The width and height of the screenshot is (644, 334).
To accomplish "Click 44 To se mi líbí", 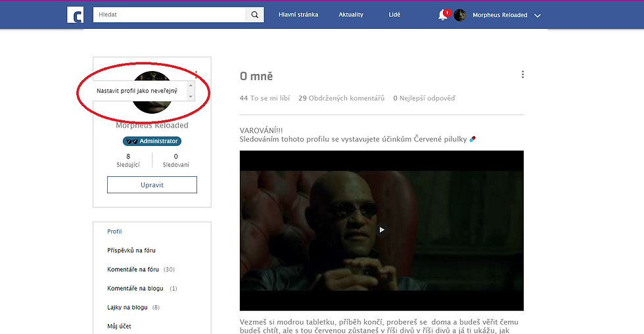I will (x=265, y=98).
